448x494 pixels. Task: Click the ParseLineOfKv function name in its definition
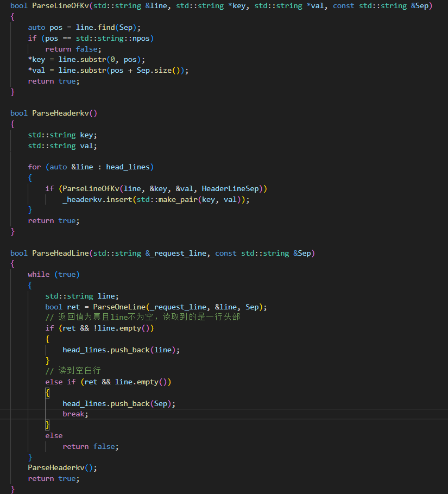tap(60, 5)
